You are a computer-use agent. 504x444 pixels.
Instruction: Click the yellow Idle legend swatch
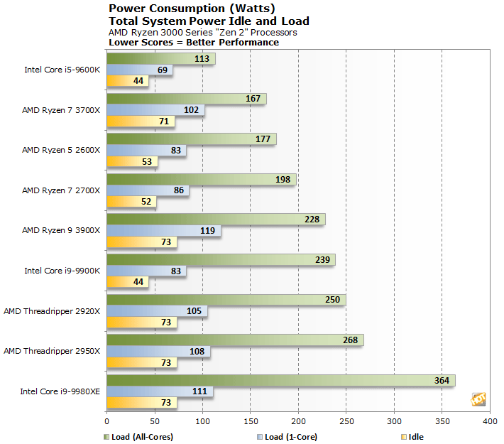click(x=404, y=437)
